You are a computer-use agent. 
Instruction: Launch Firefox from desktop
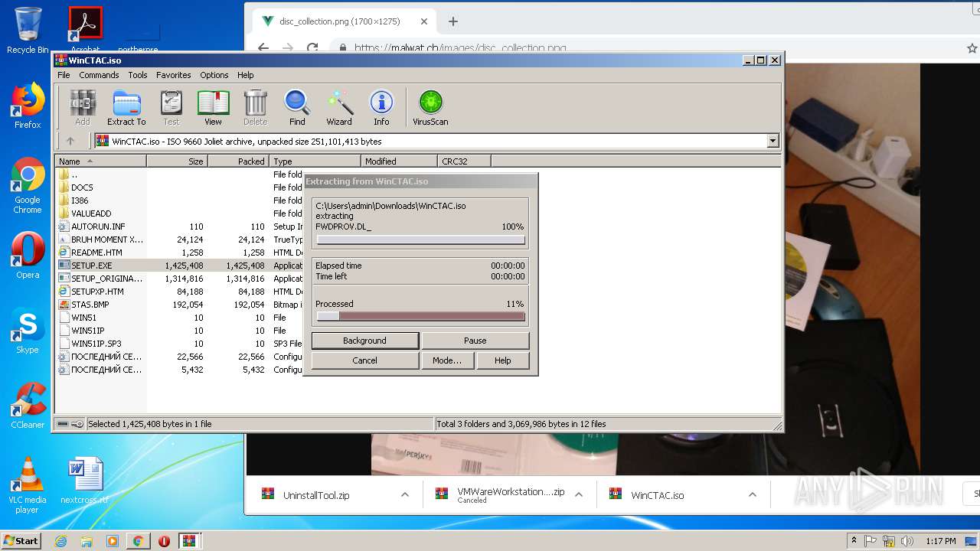(x=28, y=106)
